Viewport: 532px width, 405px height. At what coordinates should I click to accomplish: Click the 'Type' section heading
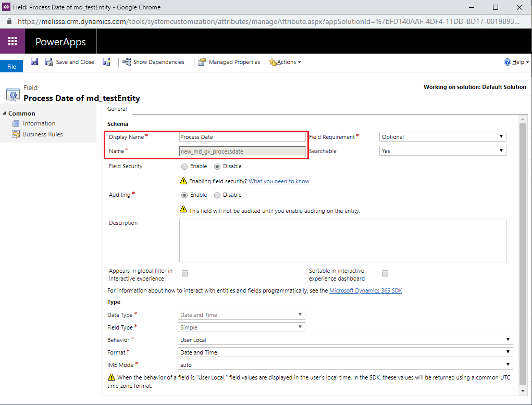coord(114,302)
